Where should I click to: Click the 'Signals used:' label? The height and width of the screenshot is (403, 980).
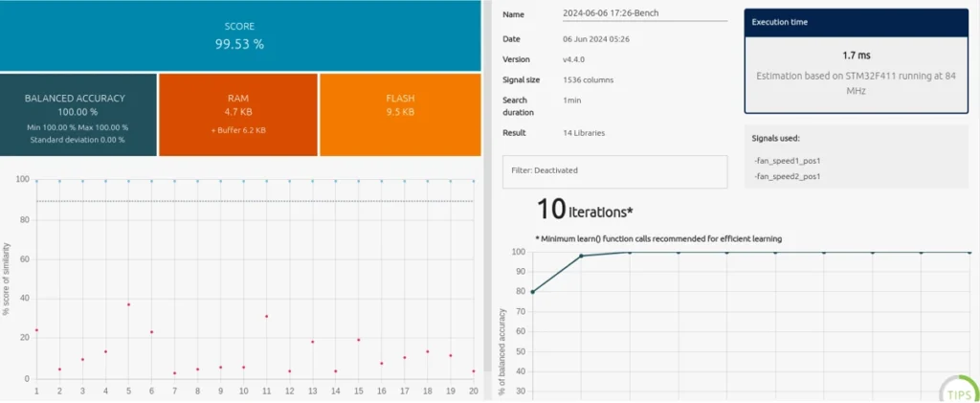coord(775,138)
